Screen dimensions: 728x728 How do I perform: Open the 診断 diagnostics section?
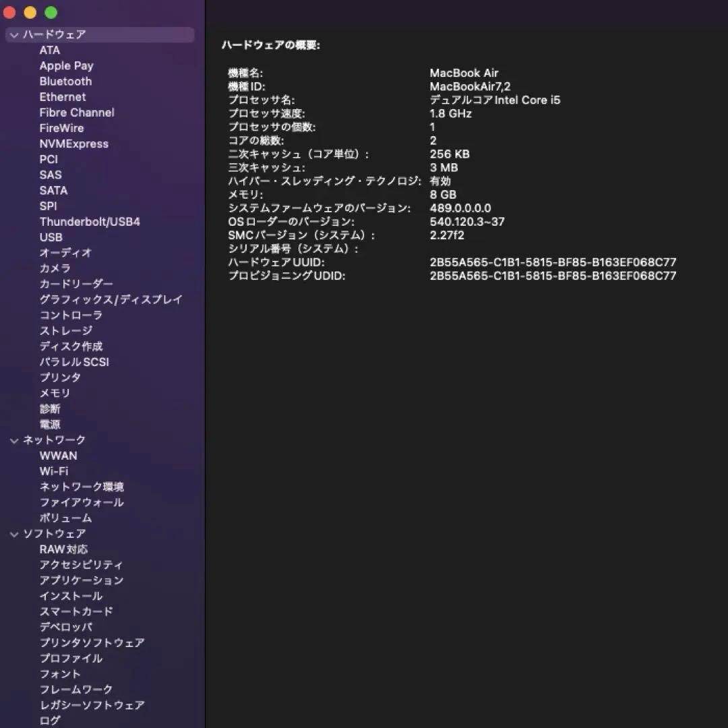pos(51,408)
